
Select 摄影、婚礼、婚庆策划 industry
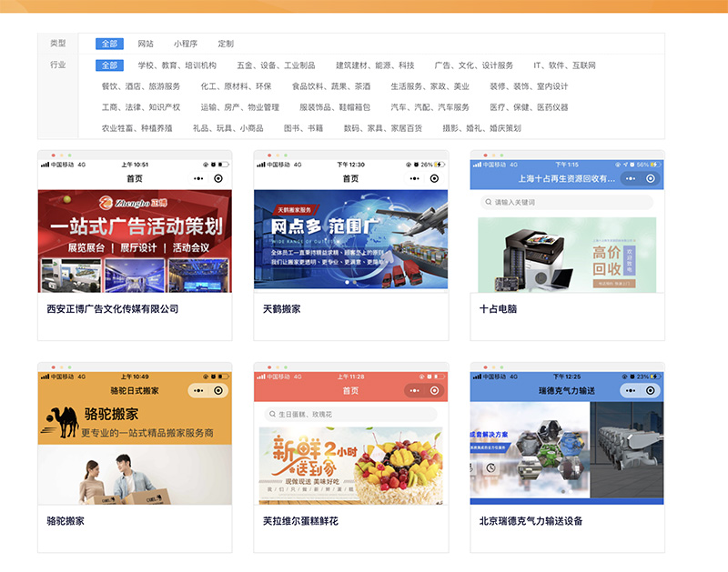481,128
